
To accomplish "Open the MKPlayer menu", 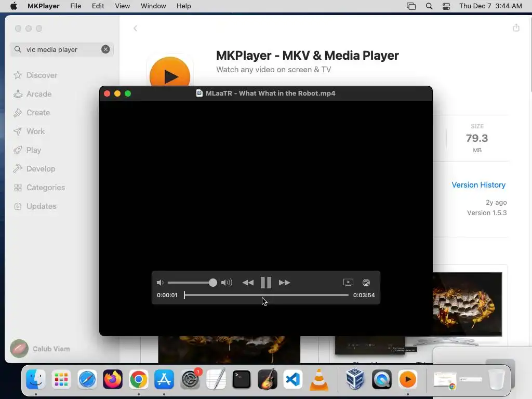I will point(44,6).
